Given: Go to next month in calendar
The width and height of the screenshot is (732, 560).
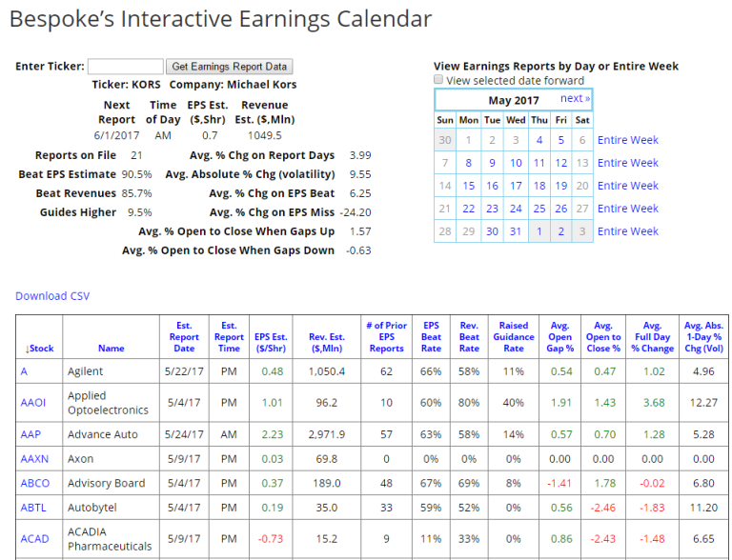Looking at the screenshot, I should pos(575,99).
